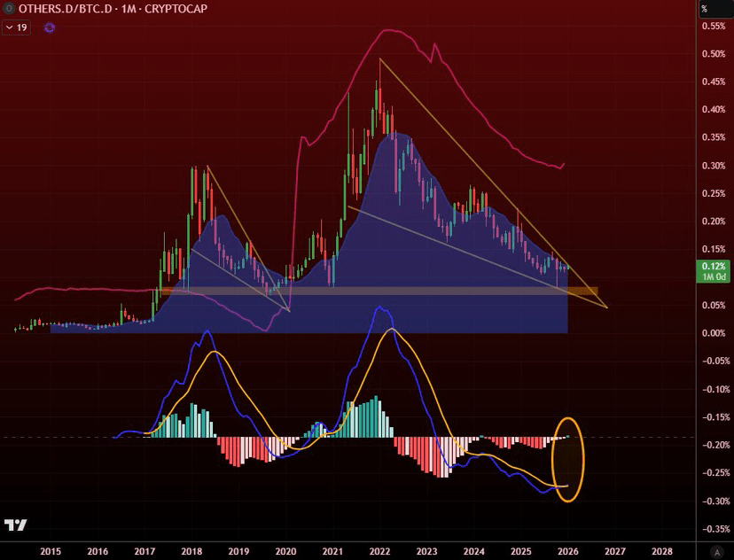Image resolution: width=734 pixels, height=560 pixels.
Task: Click the round OTHERS.D symbol logo icon
Action: click(x=9, y=9)
